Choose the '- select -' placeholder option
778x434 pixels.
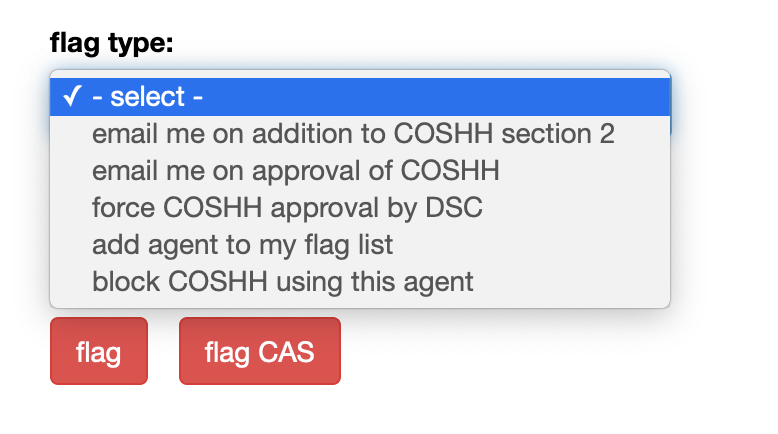(x=148, y=97)
